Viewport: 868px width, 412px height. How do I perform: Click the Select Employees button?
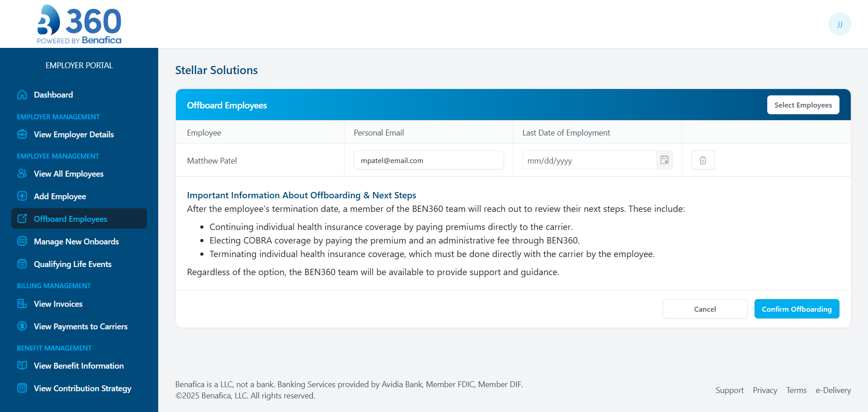point(803,105)
